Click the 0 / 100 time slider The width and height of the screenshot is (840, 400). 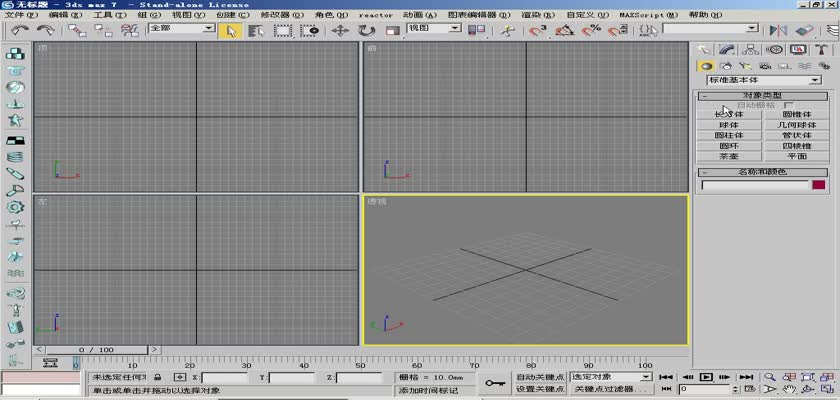point(96,350)
